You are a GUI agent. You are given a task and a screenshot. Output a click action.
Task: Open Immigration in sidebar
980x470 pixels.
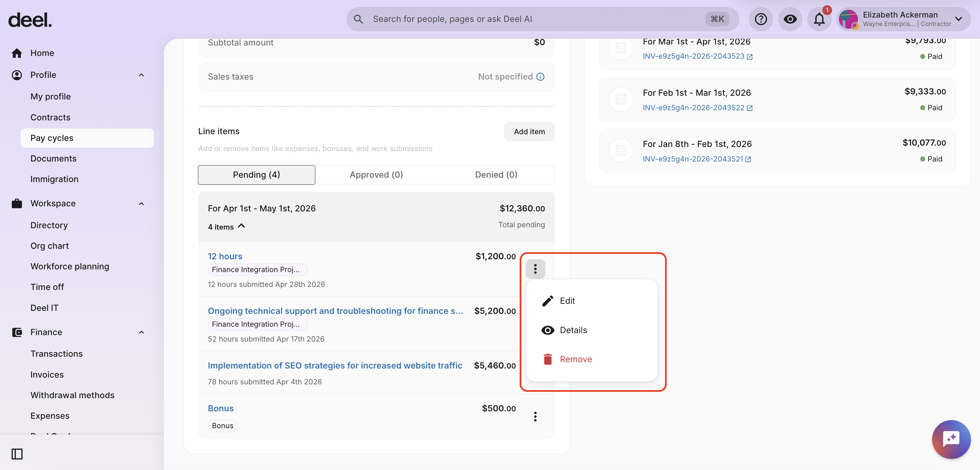(x=54, y=179)
